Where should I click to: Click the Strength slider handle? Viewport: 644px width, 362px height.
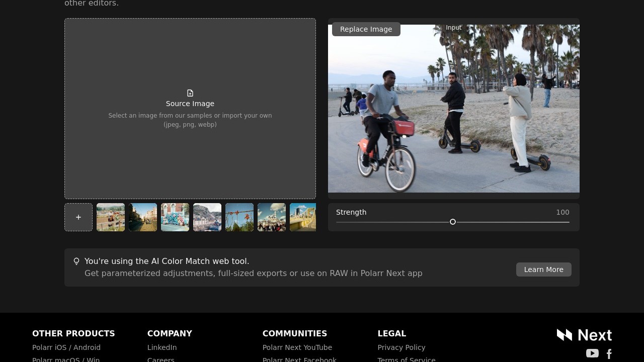(x=453, y=222)
